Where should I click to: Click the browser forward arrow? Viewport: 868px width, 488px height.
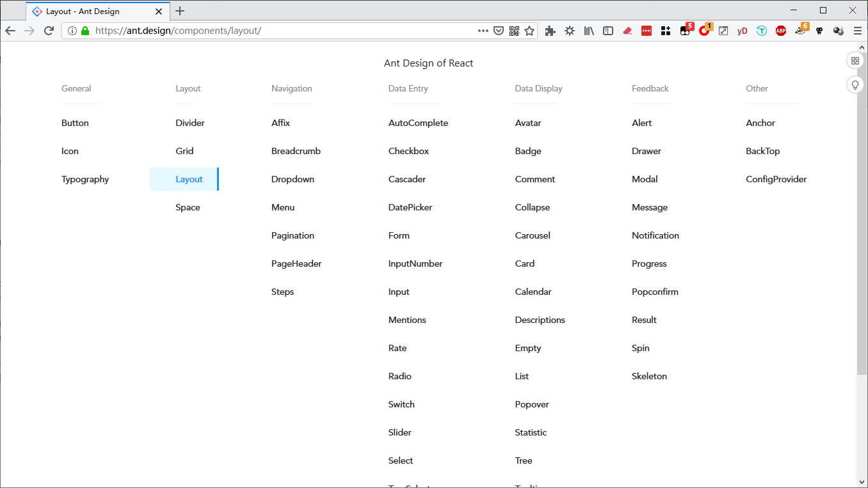(x=29, y=31)
